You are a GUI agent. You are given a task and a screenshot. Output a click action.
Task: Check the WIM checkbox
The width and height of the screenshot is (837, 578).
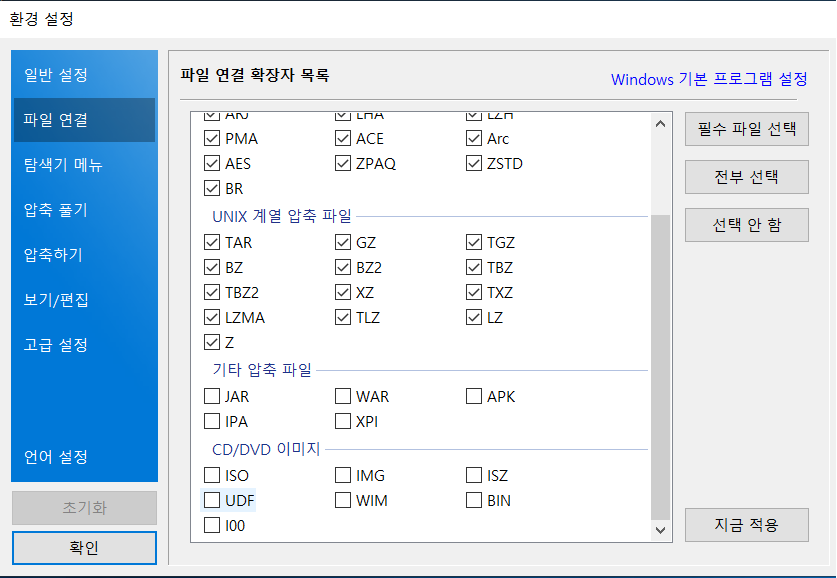[x=343, y=500]
